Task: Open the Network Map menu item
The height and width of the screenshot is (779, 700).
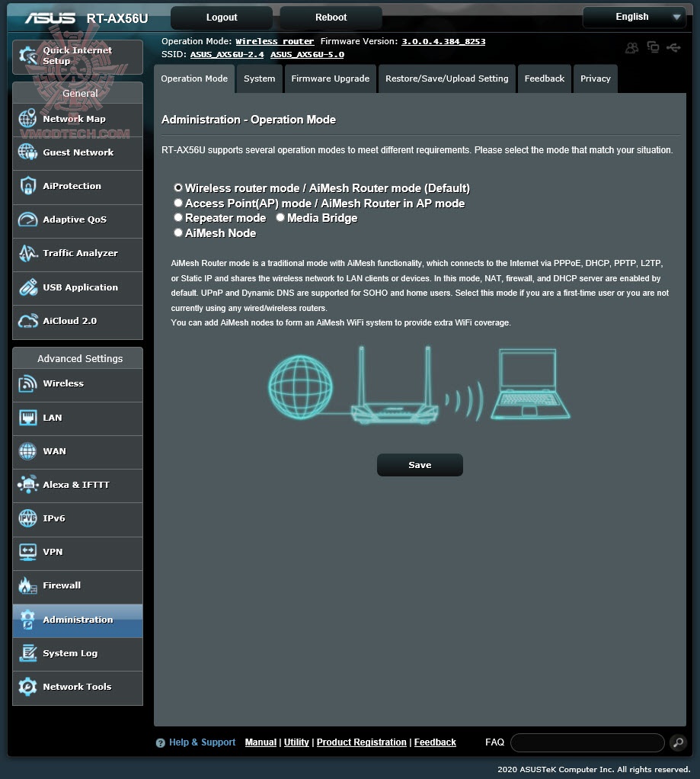Action: coord(78,119)
